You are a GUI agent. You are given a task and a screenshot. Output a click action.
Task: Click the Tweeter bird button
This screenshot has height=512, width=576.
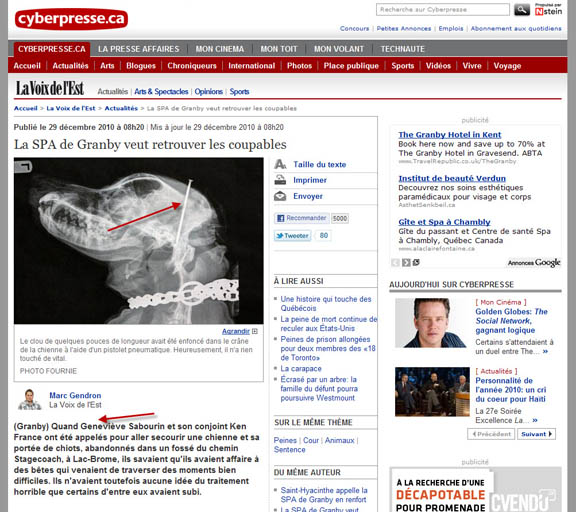tap(293, 235)
